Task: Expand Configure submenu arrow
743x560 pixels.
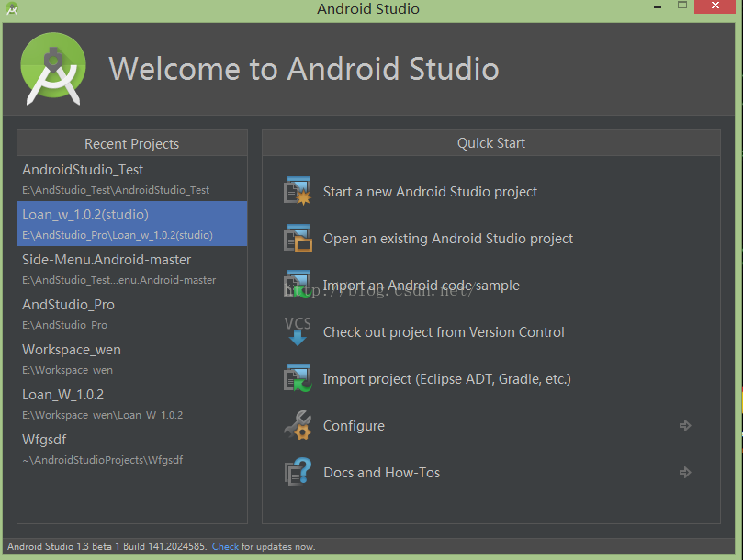Action: pyautogui.click(x=685, y=425)
